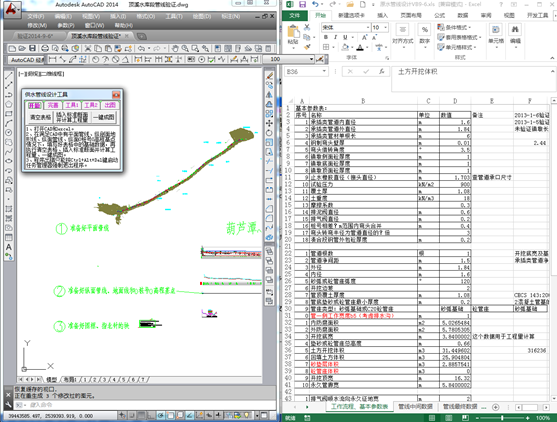Open the AutoCAD dimension scale dropdown showing 100
This screenshot has height=422, width=557.
(x=311, y=59)
